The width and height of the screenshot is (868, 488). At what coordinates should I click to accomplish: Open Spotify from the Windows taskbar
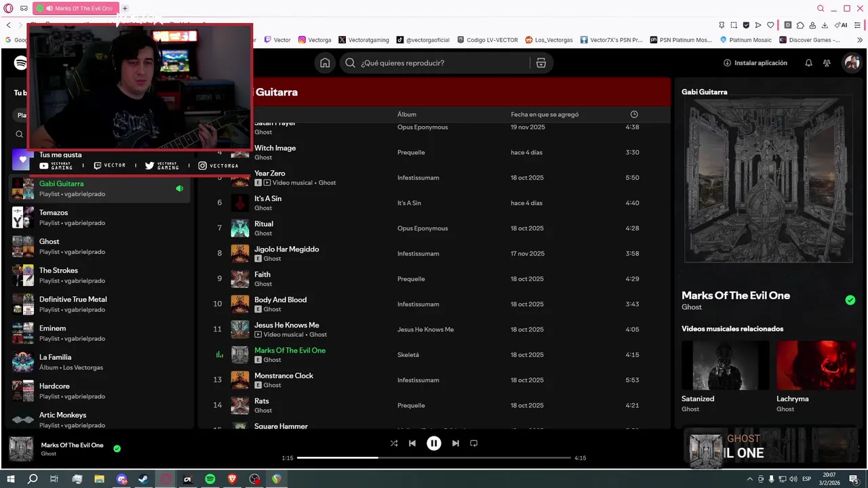[210, 479]
